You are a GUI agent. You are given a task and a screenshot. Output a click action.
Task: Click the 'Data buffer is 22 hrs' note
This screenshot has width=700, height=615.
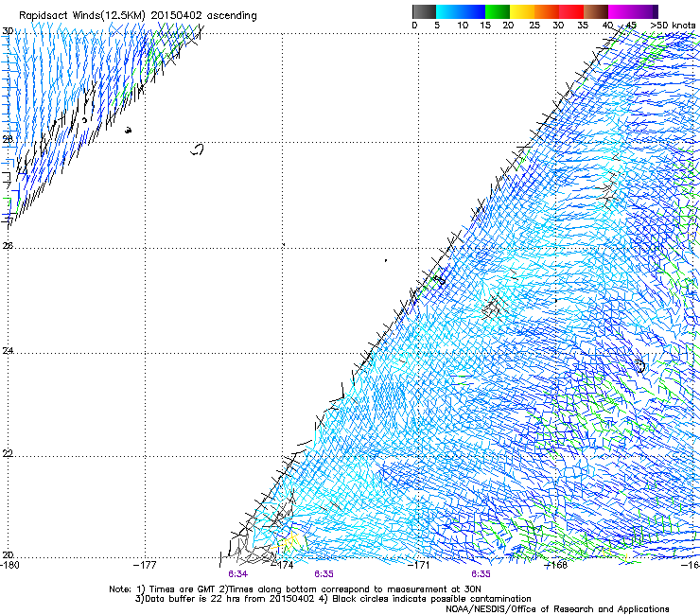(x=225, y=599)
